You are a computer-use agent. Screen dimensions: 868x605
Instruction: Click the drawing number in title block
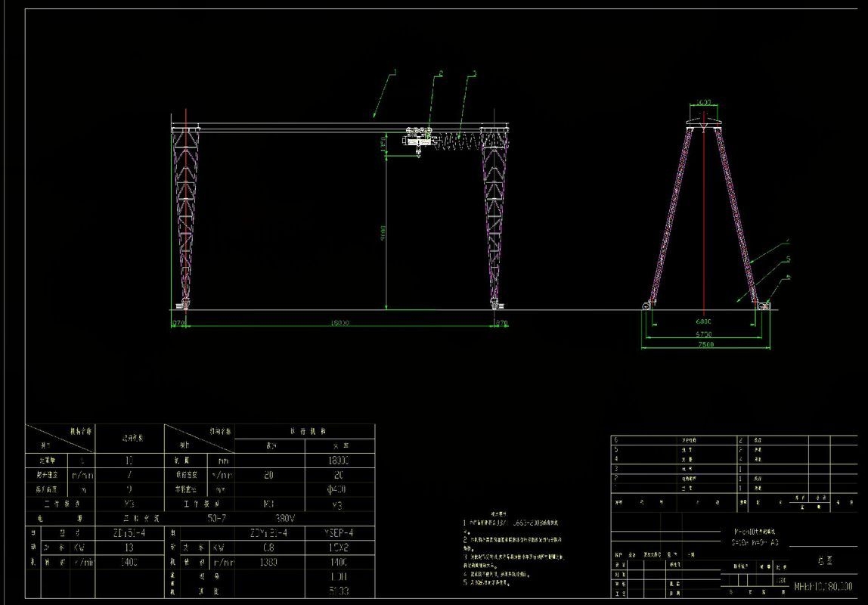coord(823,586)
